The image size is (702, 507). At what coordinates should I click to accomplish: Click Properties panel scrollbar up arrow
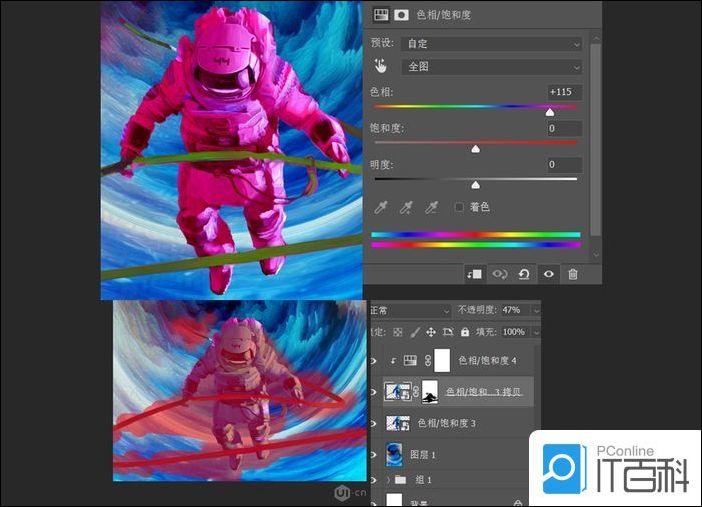click(595, 39)
